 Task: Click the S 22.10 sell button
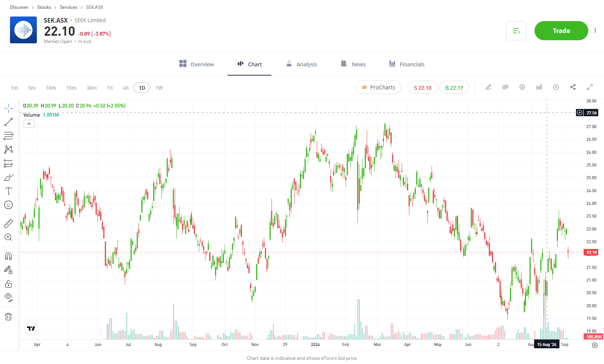coord(422,87)
